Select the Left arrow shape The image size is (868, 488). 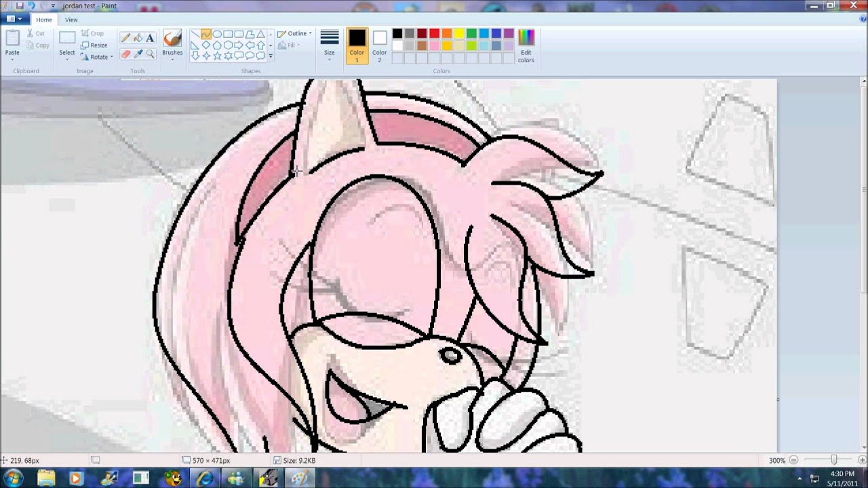(x=250, y=45)
